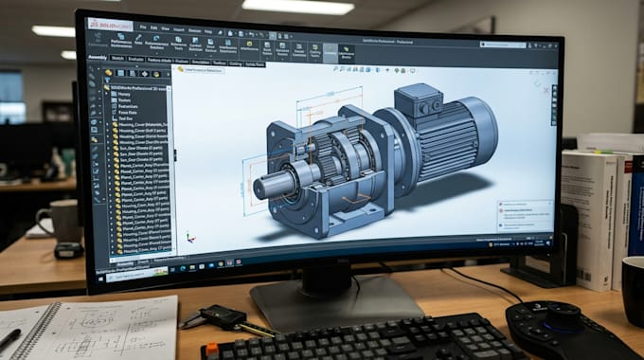Select the last Housing_Cover_Assy row at tree bottom
The image size is (644, 360).
pos(143,249)
